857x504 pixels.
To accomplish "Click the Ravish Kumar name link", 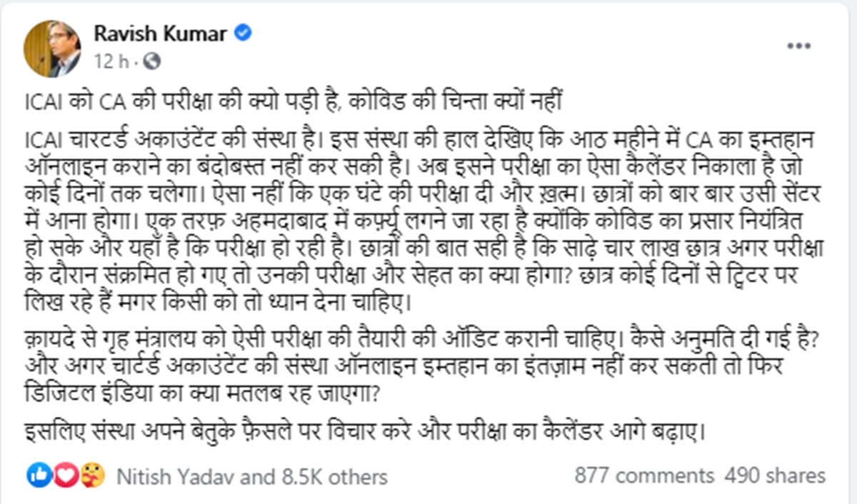I will [162, 34].
